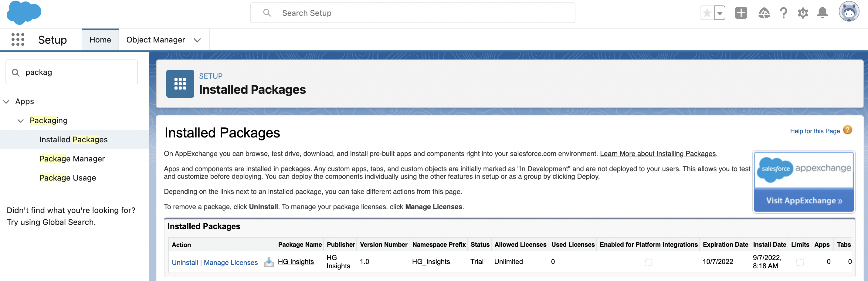Open the Global Actions plus icon

point(741,13)
